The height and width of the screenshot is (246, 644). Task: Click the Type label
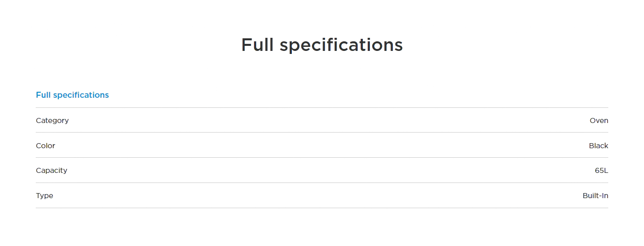coord(44,196)
